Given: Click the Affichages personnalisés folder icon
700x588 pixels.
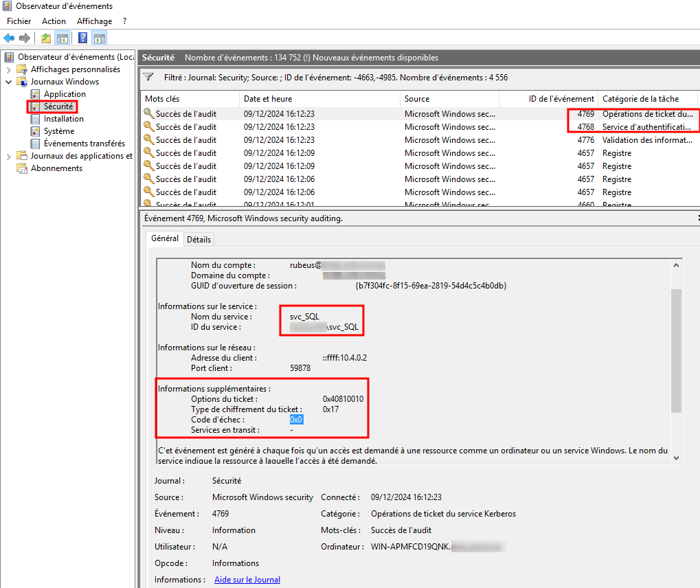Looking at the screenshot, I should 22,69.
